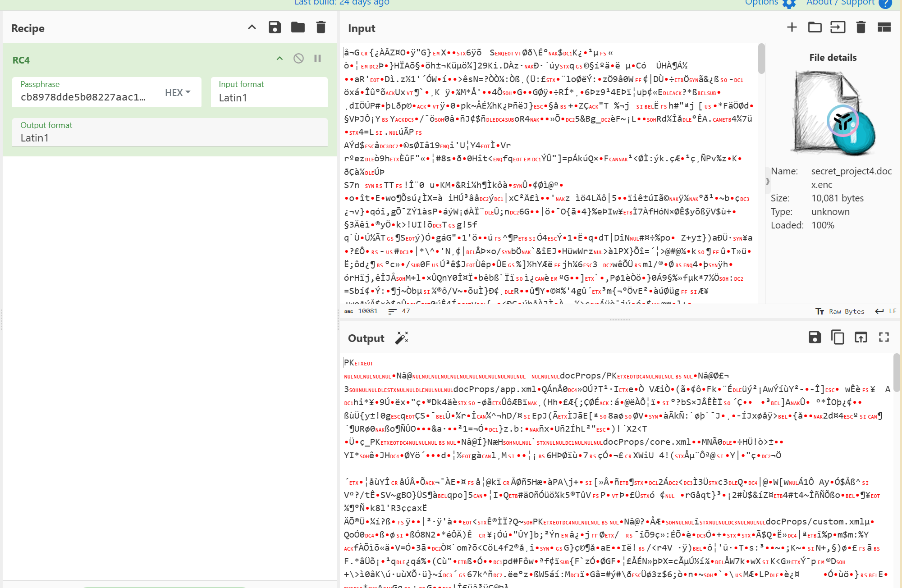Clear the recipe with the trash icon
This screenshot has width=902, height=588.
(321, 27)
